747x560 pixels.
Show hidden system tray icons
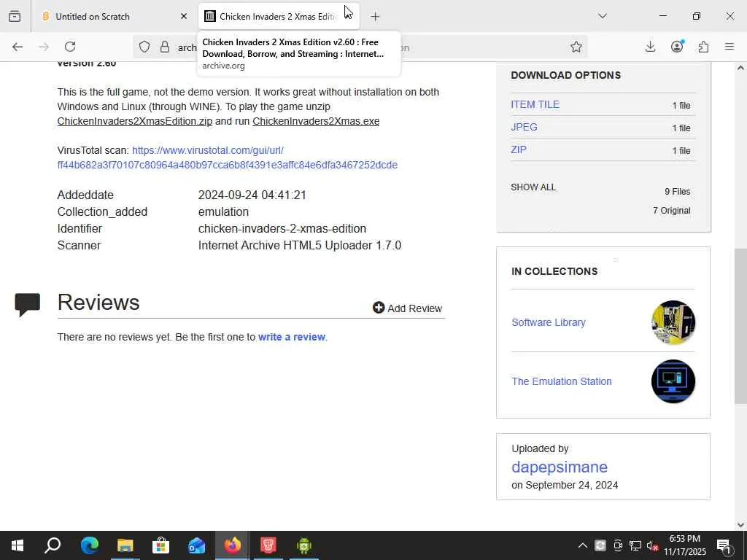point(582,545)
